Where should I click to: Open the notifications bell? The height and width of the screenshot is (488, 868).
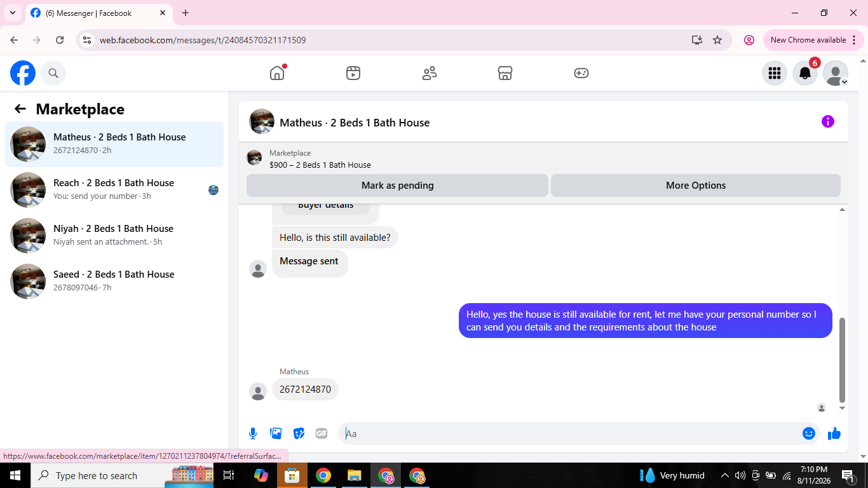[x=805, y=73]
